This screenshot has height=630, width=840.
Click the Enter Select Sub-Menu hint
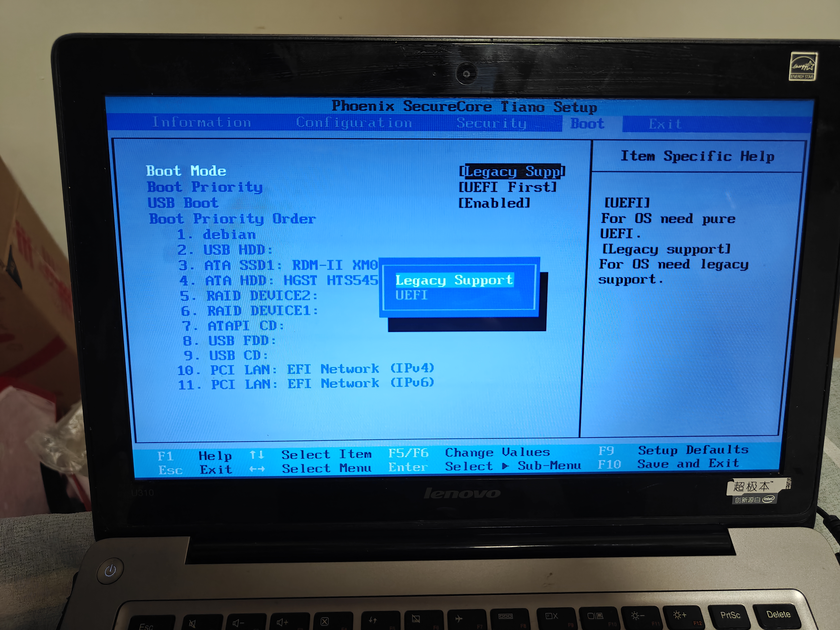tap(485, 466)
